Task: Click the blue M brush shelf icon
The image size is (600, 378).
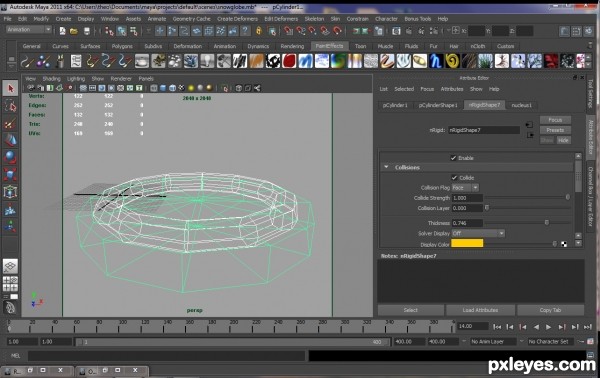Action: pyautogui.click(x=306, y=61)
